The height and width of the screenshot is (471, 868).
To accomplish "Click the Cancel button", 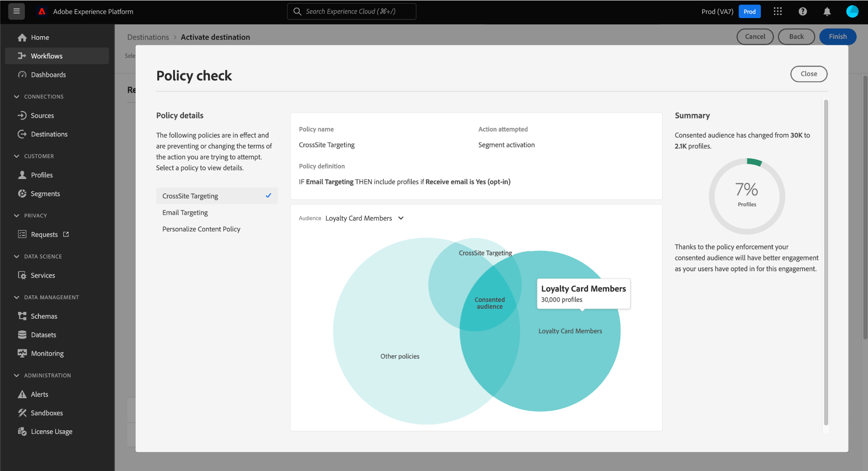I will [755, 37].
